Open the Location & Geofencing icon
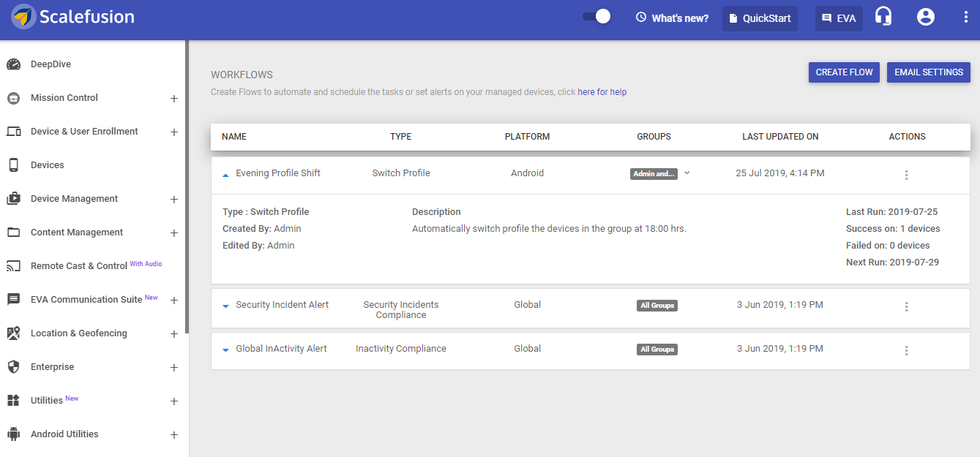This screenshot has width=980, height=457. (x=13, y=333)
